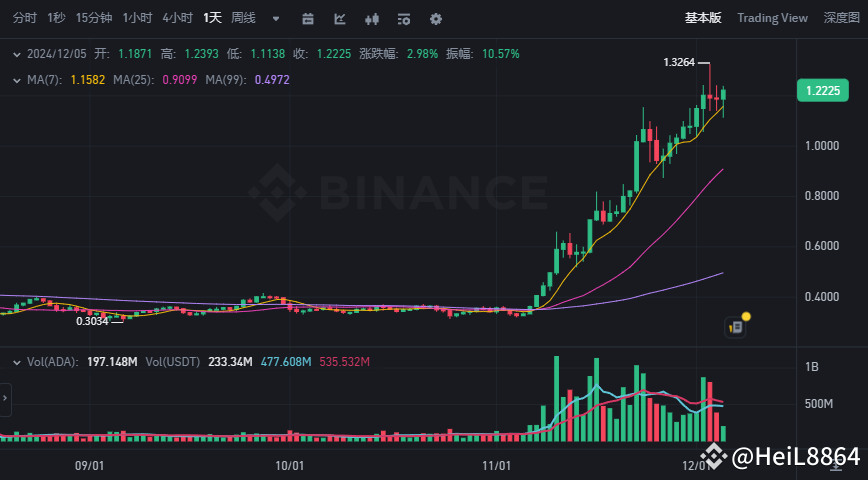The image size is (868, 480).
Task: Open technical indicators chart icon
Action: tap(340, 18)
